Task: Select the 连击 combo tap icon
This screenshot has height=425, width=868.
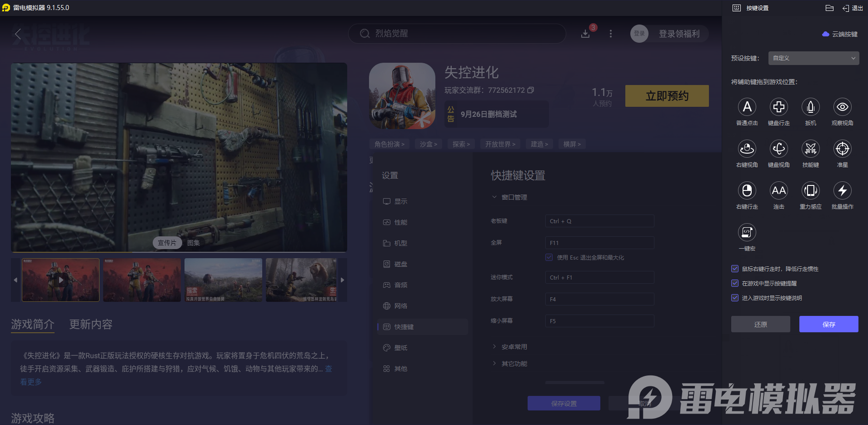Action: [x=779, y=191]
